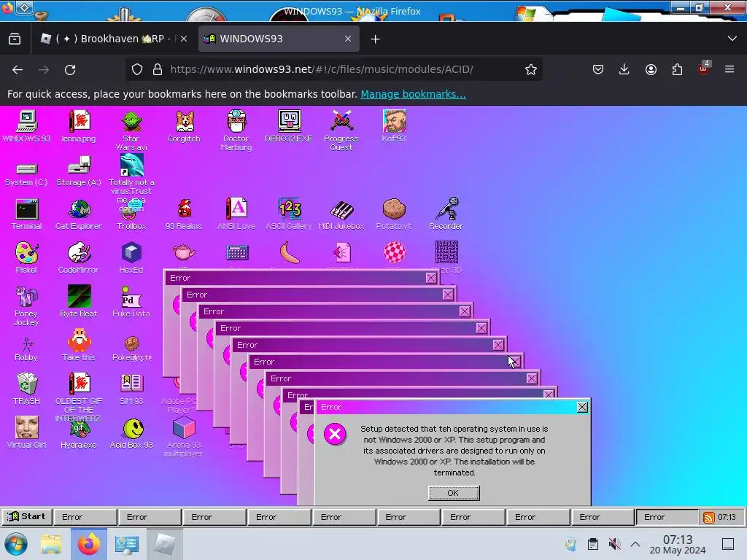Open Byte Beat icon
Image resolution: width=747 pixels, height=560 pixels.
[79, 301]
